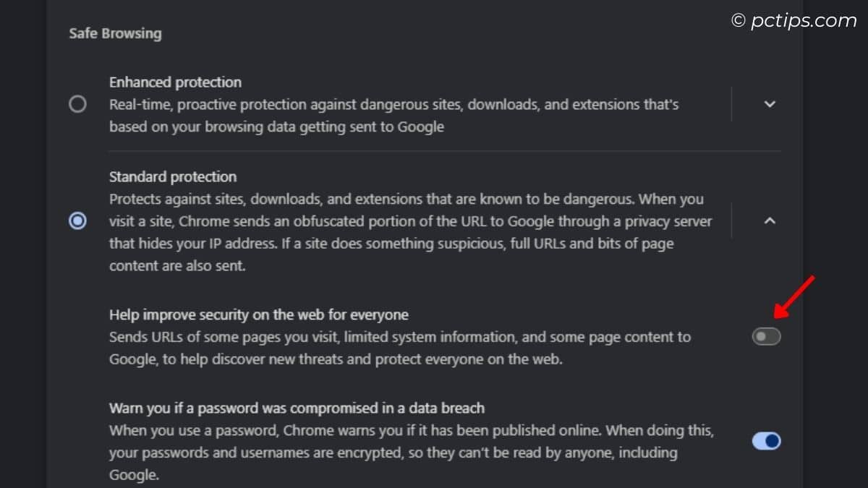Click the red arrow annotation

point(794,296)
